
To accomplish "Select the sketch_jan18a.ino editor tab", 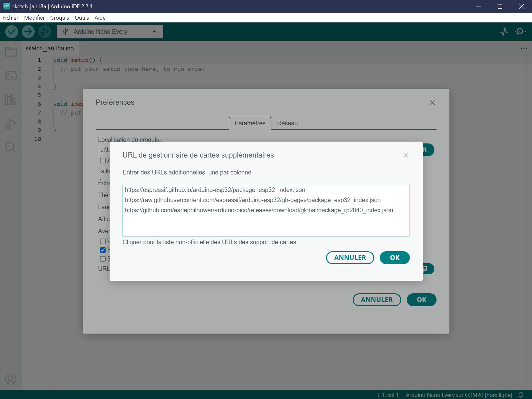I will [50, 48].
